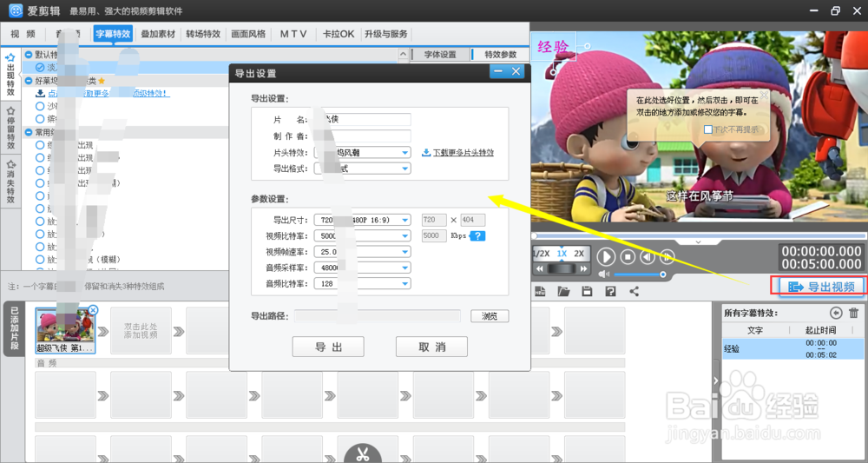
Task: Select the radio option starting with 缤
Action: point(40,118)
